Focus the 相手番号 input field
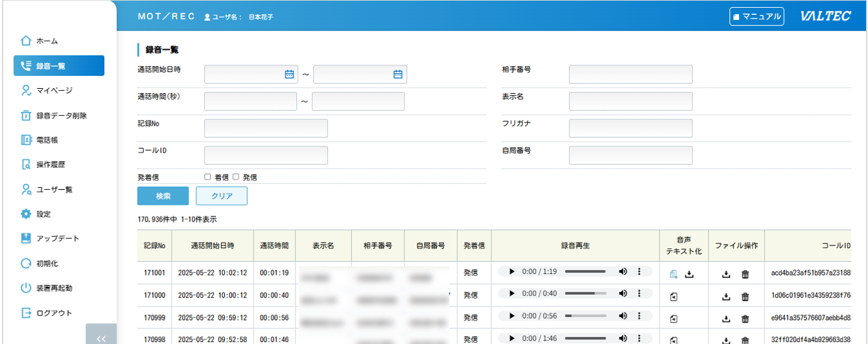Viewport: 868px width, 344px height. click(631, 75)
